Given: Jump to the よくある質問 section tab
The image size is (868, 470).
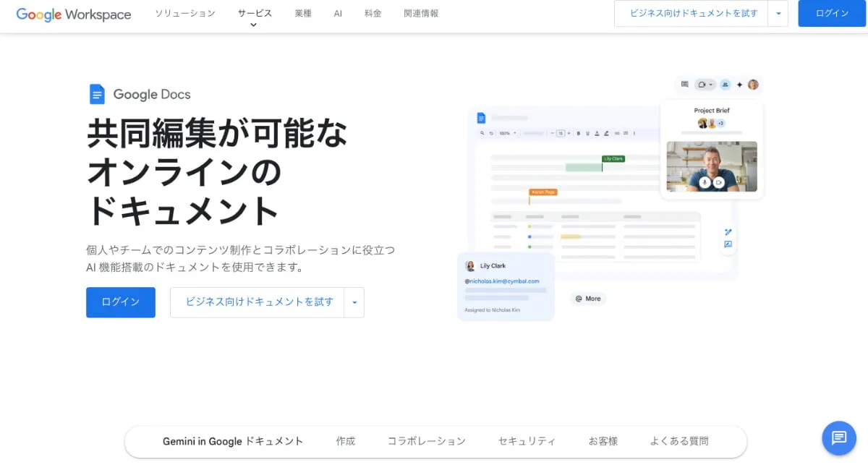Looking at the screenshot, I should pos(679,441).
